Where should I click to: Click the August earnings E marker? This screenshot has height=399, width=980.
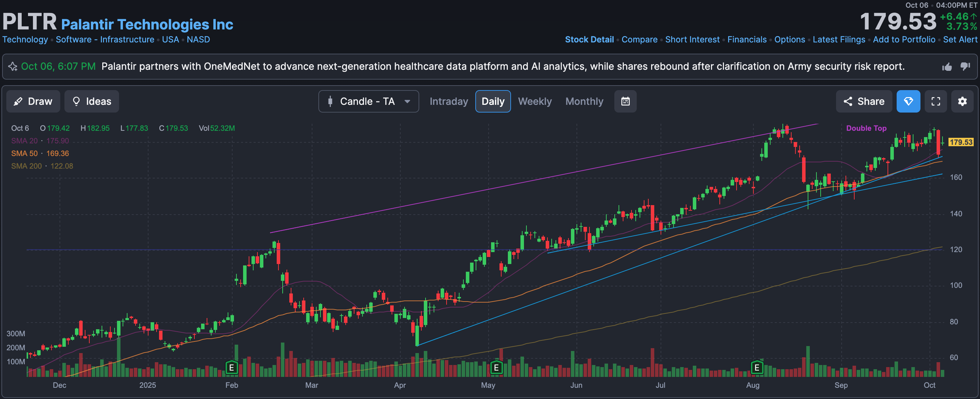tap(757, 367)
